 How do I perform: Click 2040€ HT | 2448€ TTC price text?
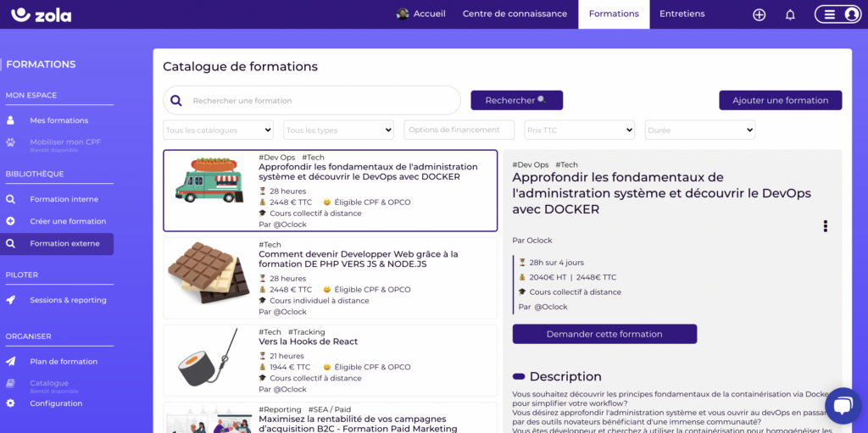(x=573, y=277)
